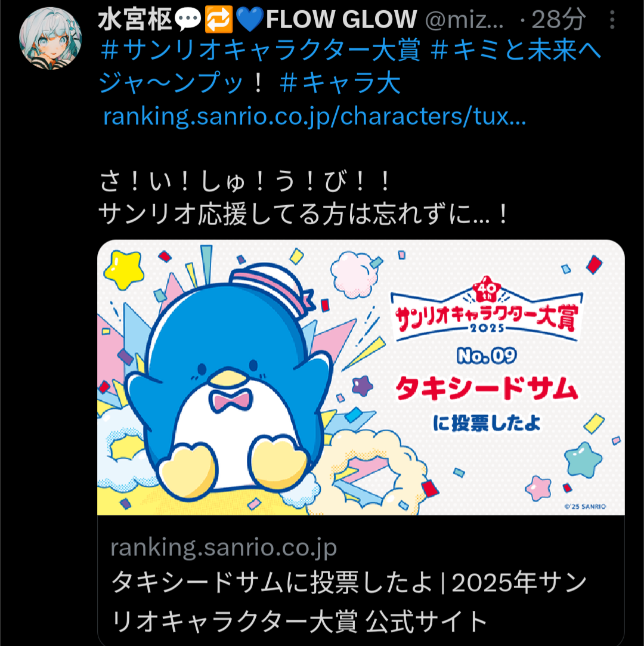This screenshot has height=646, width=644.
Task: Open hashtag #キャラ大
Action: point(340,83)
